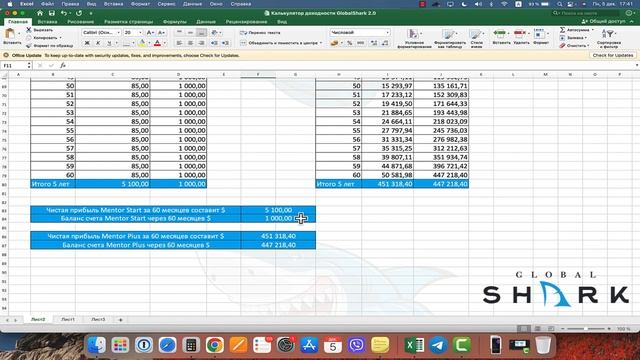Open Cell Styles (Стили ячеек)

click(x=476, y=38)
